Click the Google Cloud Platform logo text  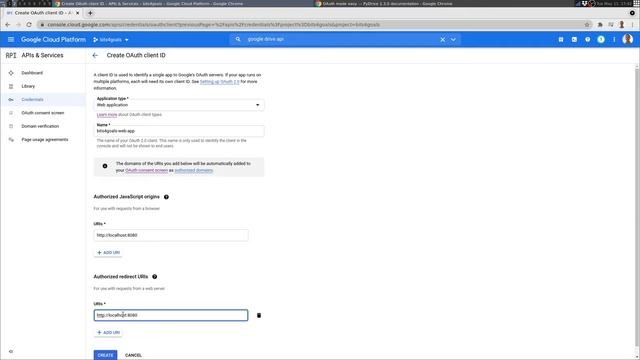[x=53, y=40]
